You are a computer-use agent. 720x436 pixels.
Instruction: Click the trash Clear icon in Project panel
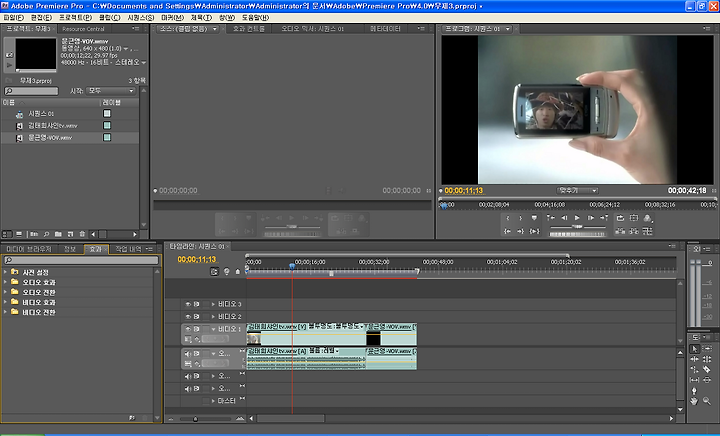pos(82,234)
